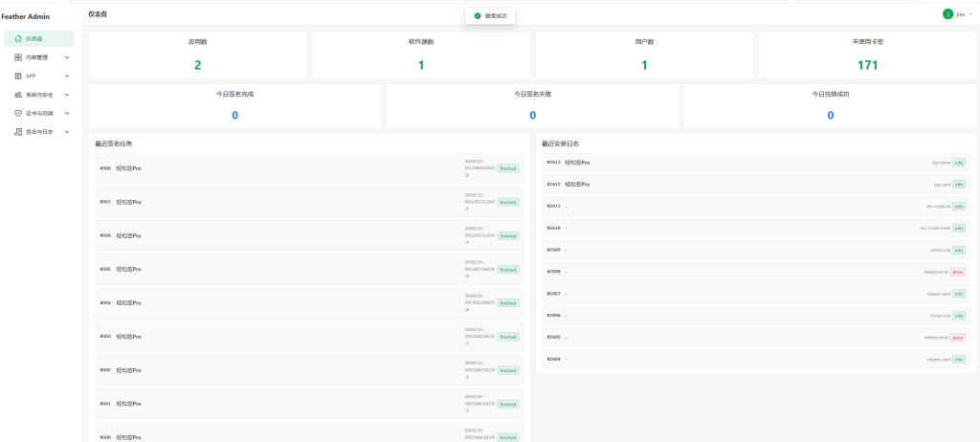980x442 pixels.
Task: Click the 系统与安全 users icon
Action: point(18,95)
